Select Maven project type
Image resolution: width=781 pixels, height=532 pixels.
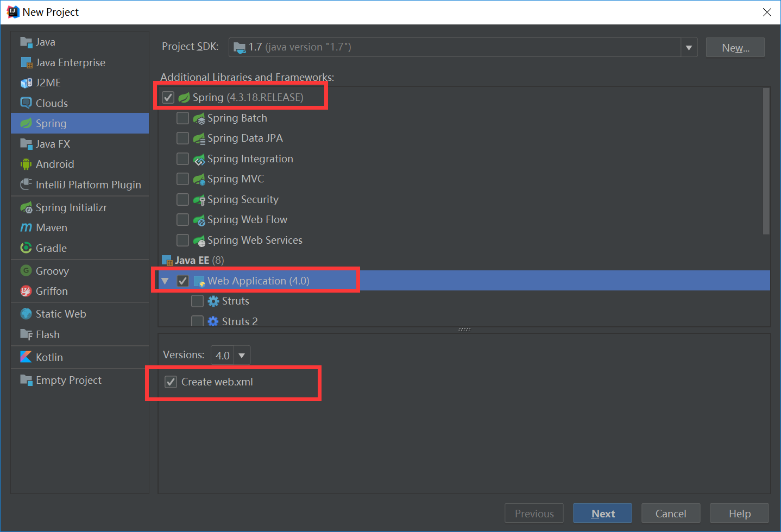tap(80, 228)
